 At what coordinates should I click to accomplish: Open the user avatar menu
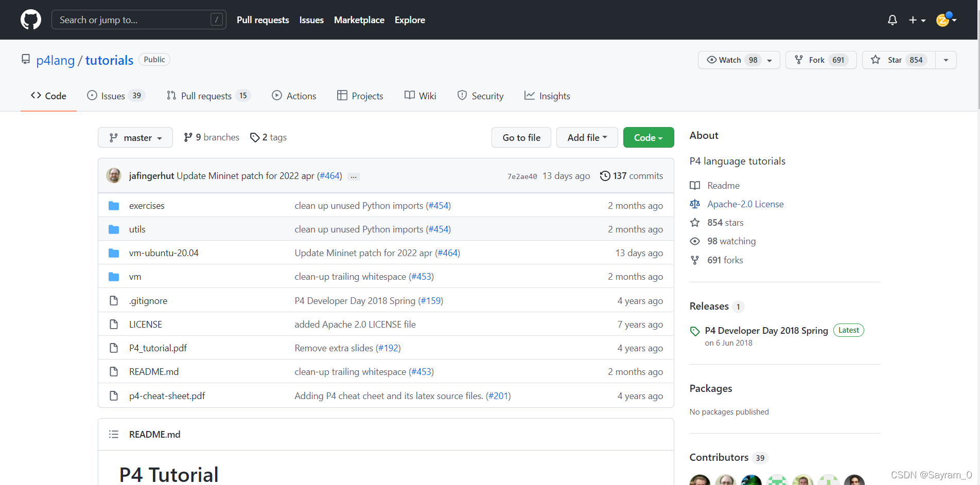click(946, 20)
